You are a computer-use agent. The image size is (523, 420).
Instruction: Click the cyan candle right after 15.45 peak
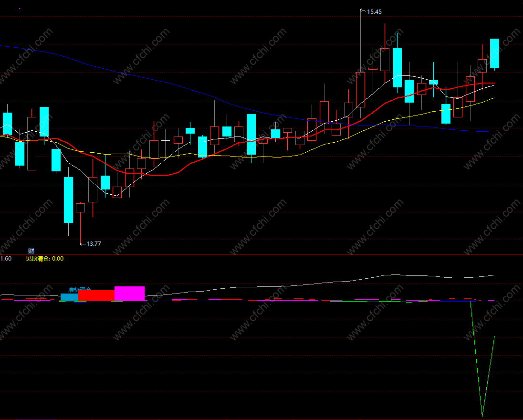pyautogui.click(x=397, y=68)
